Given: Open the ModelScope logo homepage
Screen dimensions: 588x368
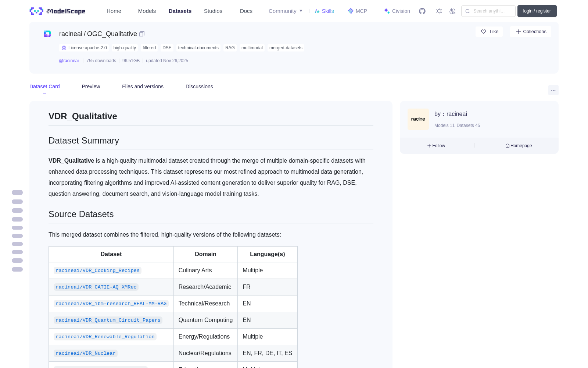Looking at the screenshot, I should [x=58, y=11].
